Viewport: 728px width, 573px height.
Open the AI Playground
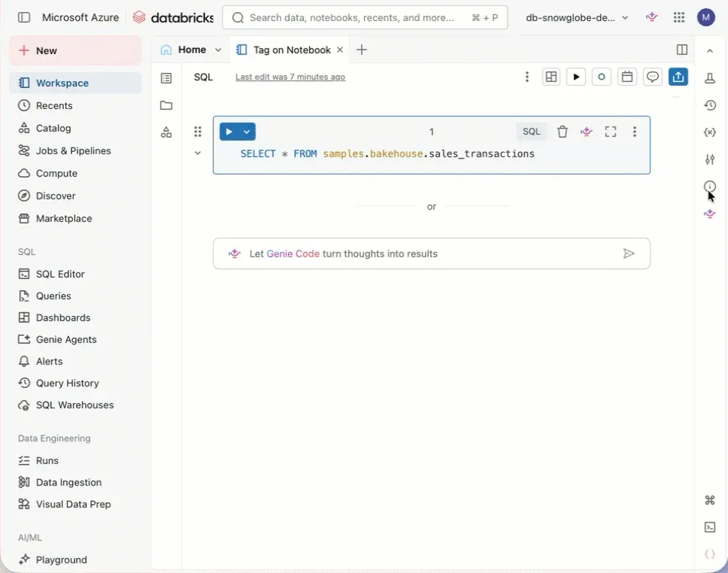(75, 559)
